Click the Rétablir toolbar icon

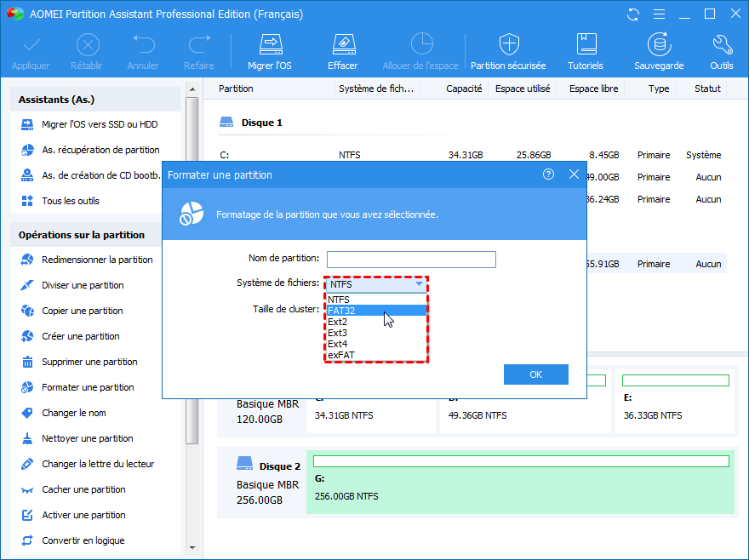[87, 52]
